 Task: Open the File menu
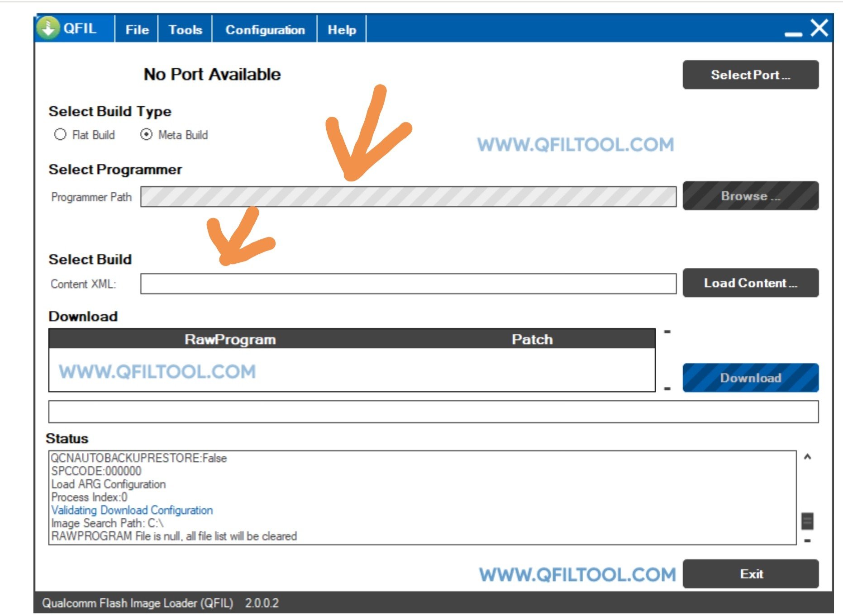click(x=137, y=29)
